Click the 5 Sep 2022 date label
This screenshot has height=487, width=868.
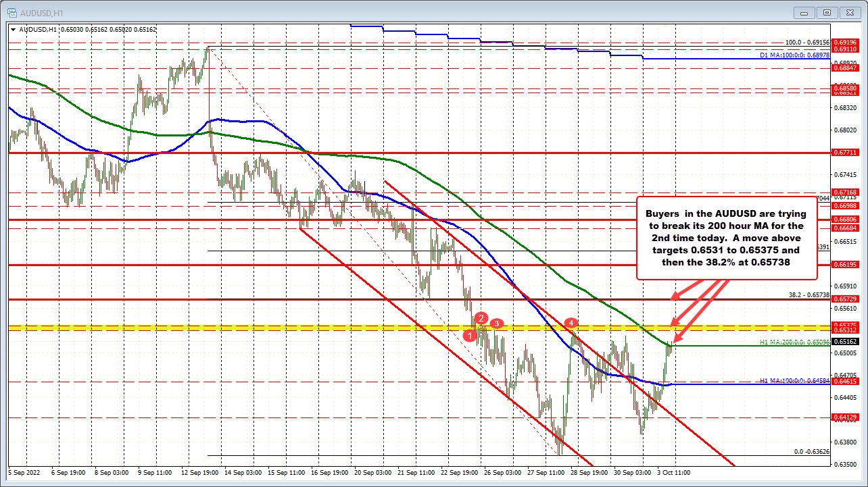24,473
